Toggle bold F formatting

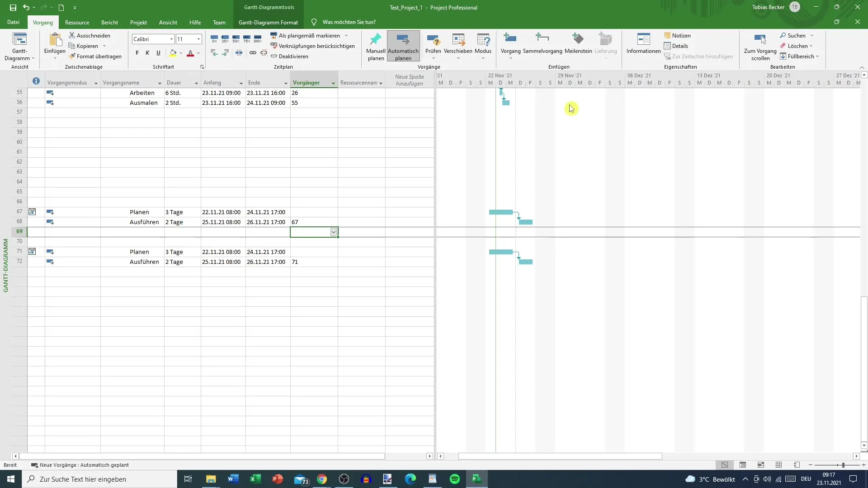[x=137, y=53]
